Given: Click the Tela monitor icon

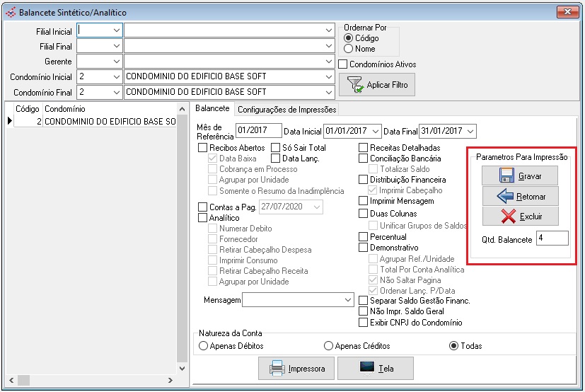Looking at the screenshot, I should (x=366, y=368).
